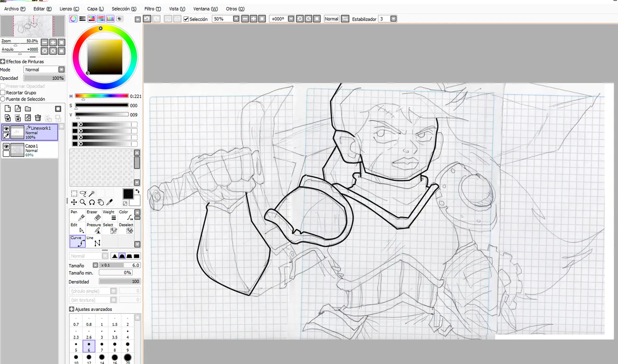Expand Ajustes avanzados section
This screenshot has height=364, width=618.
(x=71, y=309)
